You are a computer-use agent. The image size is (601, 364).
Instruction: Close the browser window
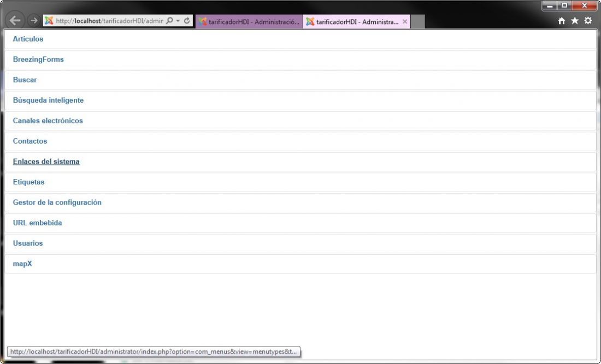(x=585, y=6)
